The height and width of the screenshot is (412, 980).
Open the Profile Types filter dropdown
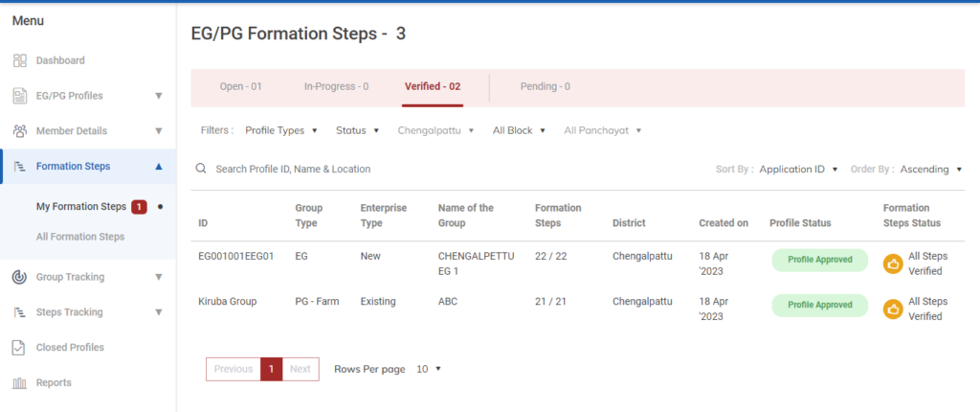pos(280,130)
